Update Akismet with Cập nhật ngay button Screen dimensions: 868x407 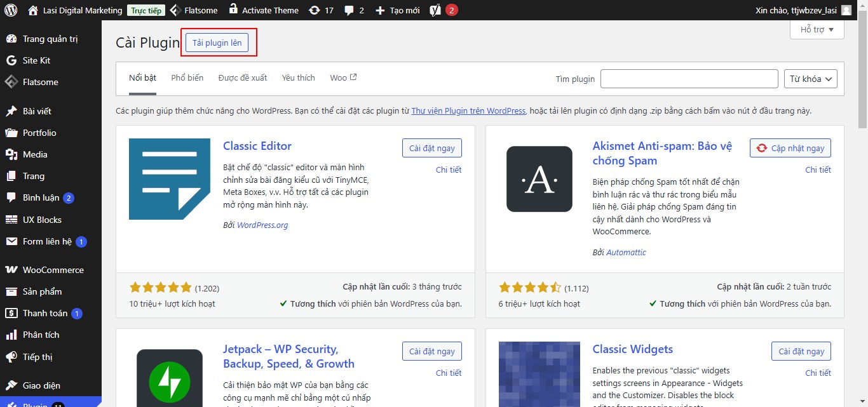tap(790, 148)
